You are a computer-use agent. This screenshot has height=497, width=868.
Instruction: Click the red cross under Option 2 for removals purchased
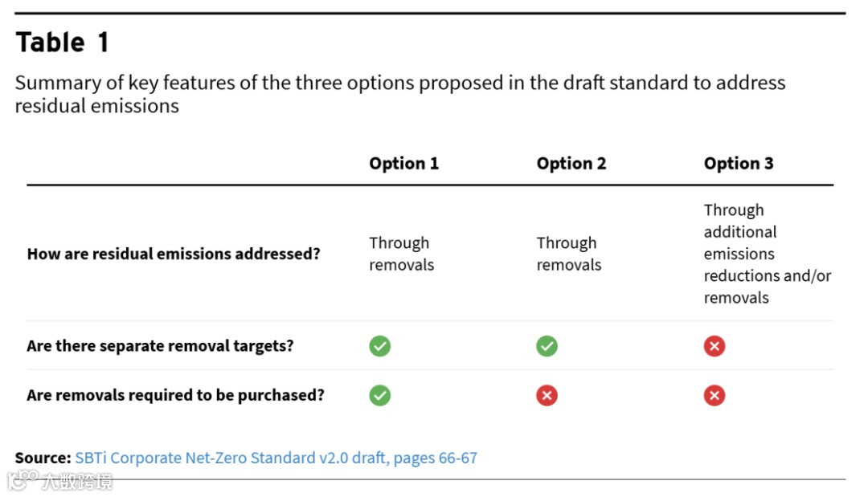click(x=547, y=395)
